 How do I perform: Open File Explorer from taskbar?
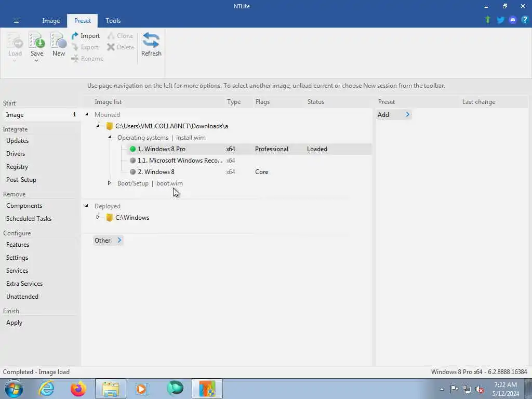coord(111,389)
